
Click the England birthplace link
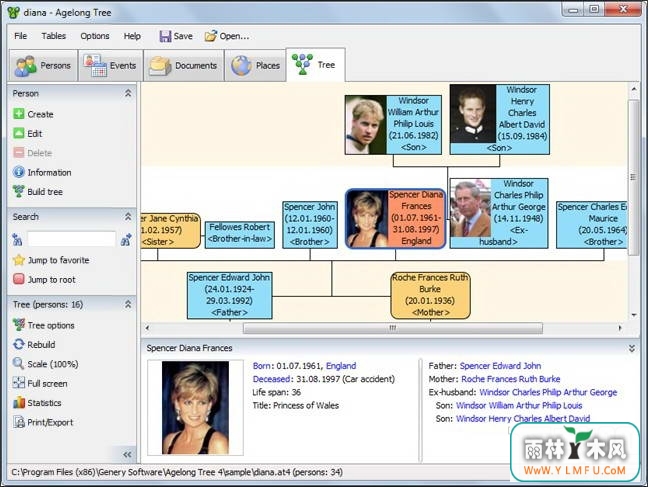(341, 365)
